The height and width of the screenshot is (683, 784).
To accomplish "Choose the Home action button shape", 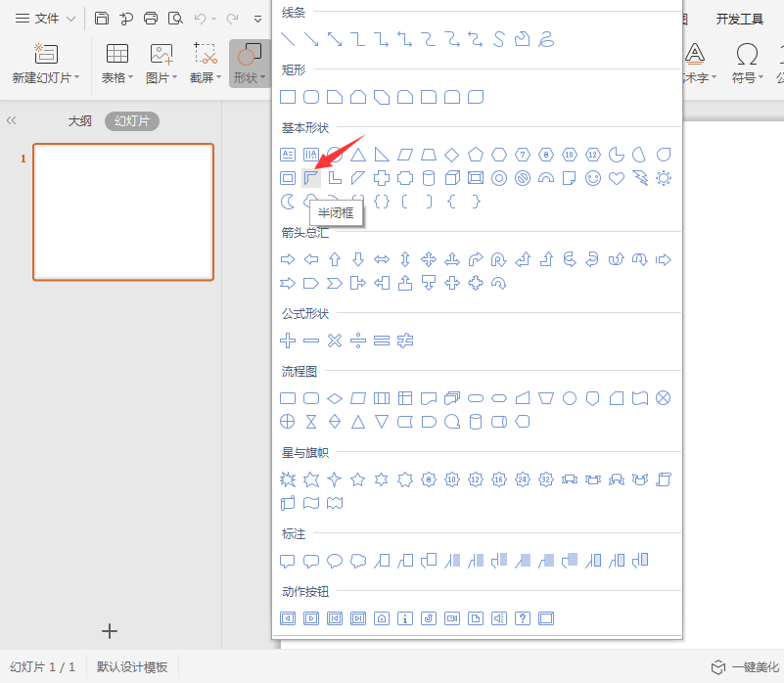I will 382,618.
